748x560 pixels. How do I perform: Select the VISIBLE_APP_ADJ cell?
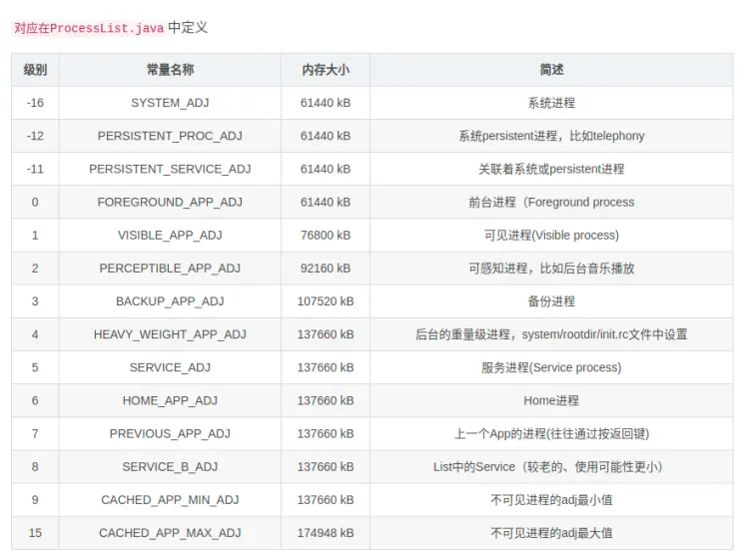[170, 236]
